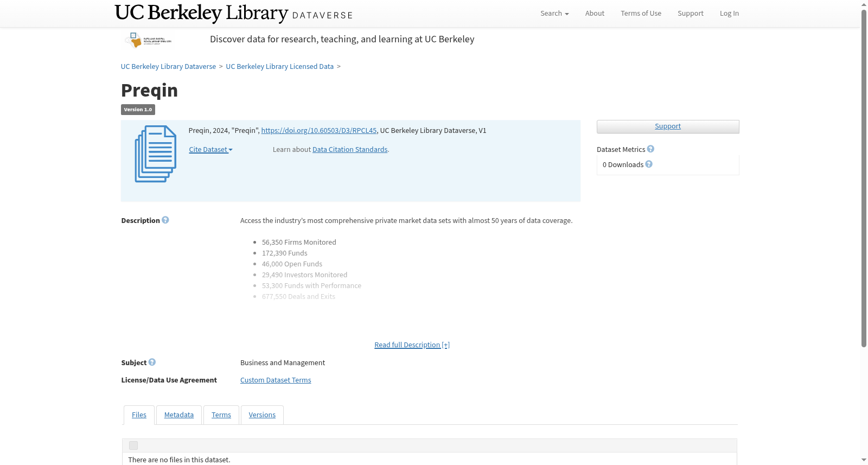This screenshot has width=868, height=465.
Task: Go to UC Berkeley Library Dataverse breadcrumb
Action: pos(168,66)
